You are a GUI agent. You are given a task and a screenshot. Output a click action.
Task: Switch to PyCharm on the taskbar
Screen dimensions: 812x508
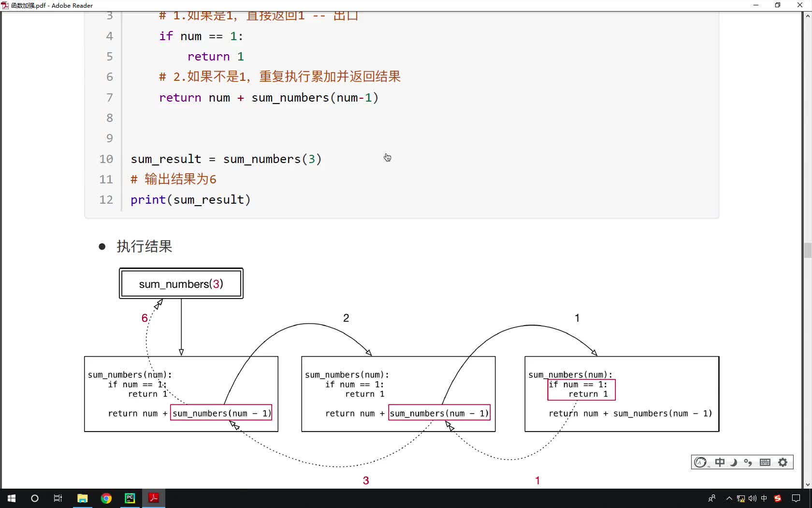tap(130, 498)
